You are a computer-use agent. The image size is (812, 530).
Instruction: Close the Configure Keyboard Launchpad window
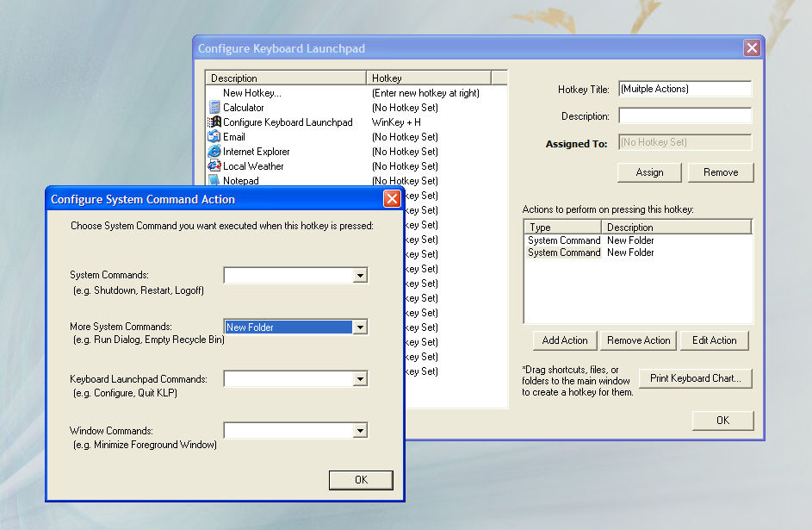click(x=752, y=48)
